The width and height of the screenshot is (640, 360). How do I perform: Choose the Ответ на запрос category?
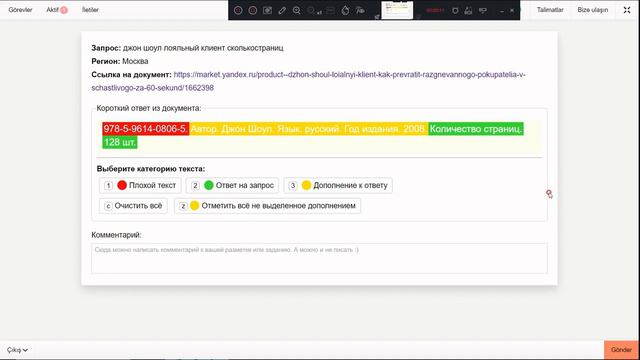pyautogui.click(x=232, y=185)
